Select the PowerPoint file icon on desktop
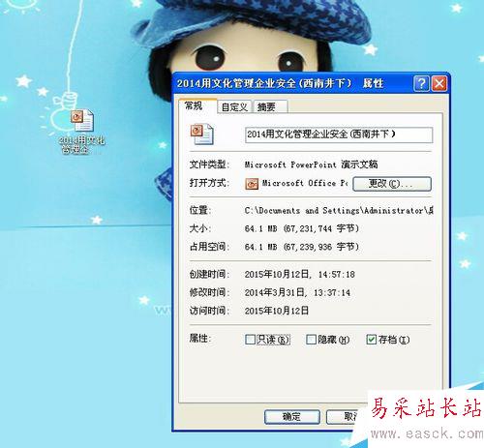Screen dimensions: 484x448 pos(82,120)
